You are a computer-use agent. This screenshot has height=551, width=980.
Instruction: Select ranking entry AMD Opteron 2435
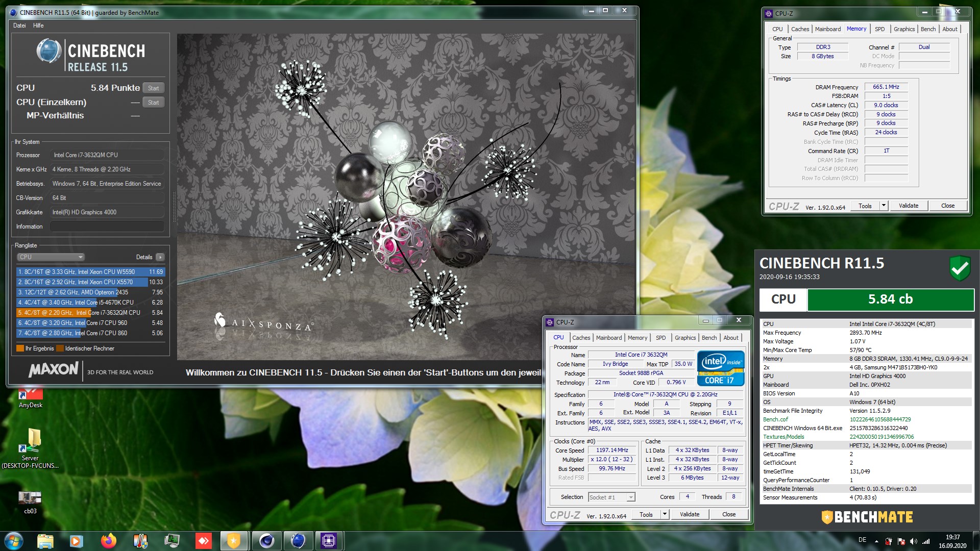coord(90,292)
